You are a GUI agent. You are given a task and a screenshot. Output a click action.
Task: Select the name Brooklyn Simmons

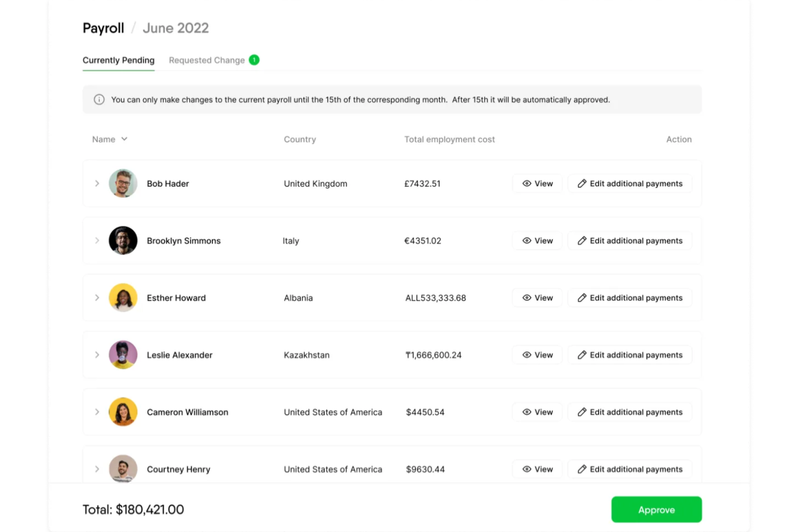click(x=184, y=241)
